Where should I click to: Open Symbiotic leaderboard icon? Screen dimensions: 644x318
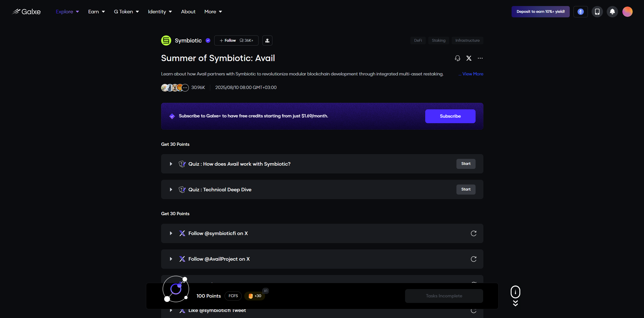267,40
